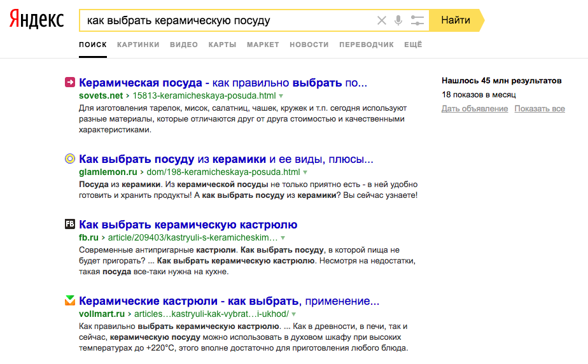Viewport: 588px width, 364px height.
Task: Switch to the Картинки tab
Action: point(138,45)
